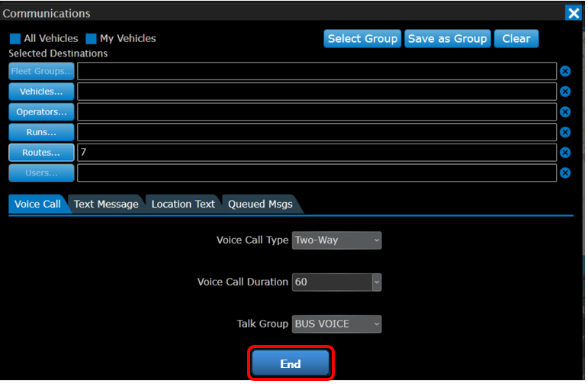Screen dimensions: 588x384
Task: Open the Location Text tab
Action: 183,204
